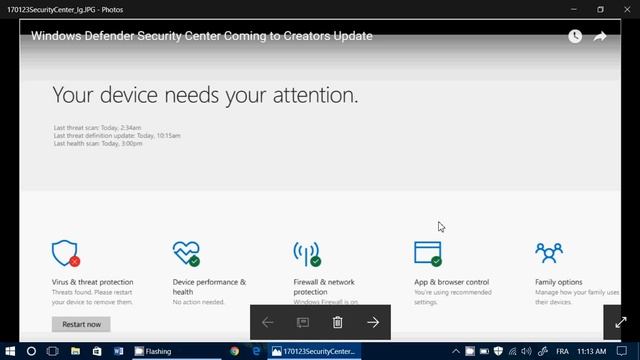
Task: Click the Restart now button
Action: (x=81, y=324)
